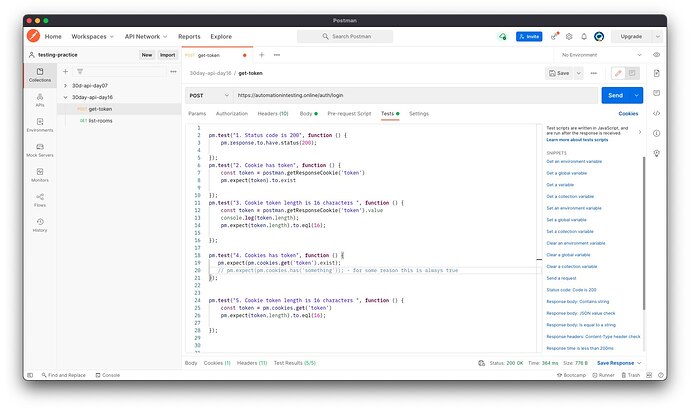
Task: Open the help icon in status bar
Action: click(x=661, y=375)
